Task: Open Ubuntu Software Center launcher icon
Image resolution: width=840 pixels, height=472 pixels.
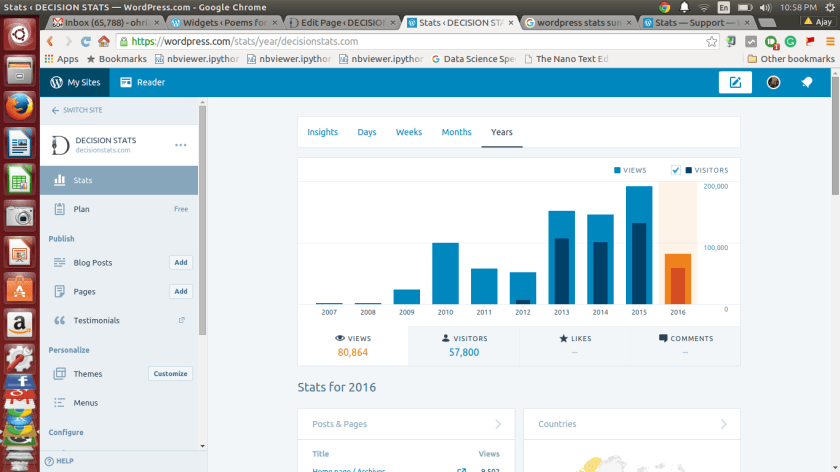Action: click(x=19, y=288)
